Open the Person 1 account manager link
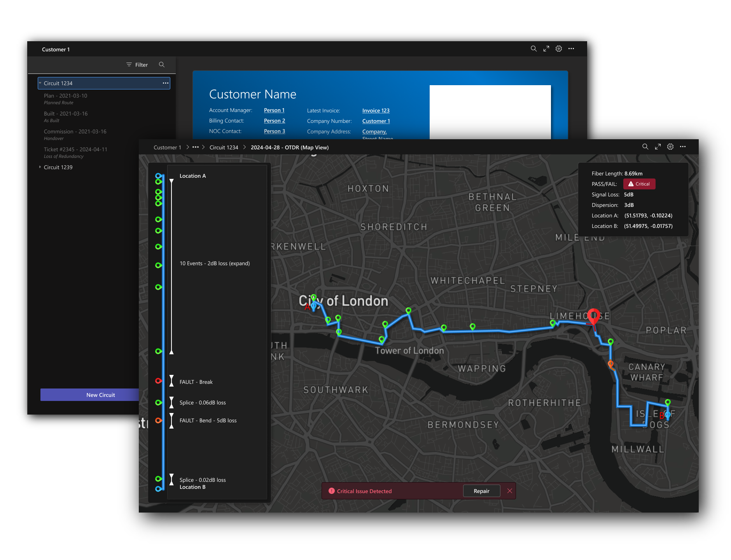Screen dimensions: 731x560 [x=274, y=110]
